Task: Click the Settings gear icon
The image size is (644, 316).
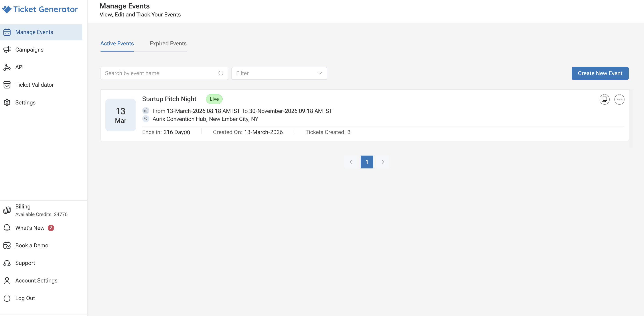Action: click(7, 102)
